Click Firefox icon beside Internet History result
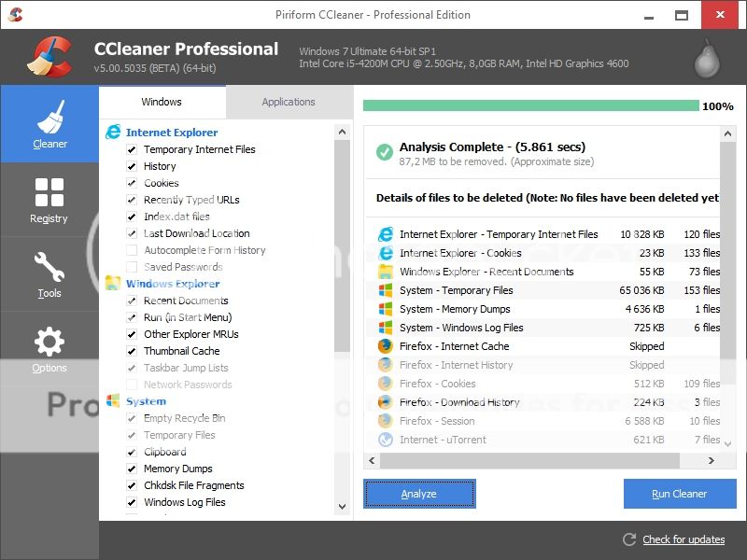Viewport: 747px width, 560px height. (x=386, y=365)
